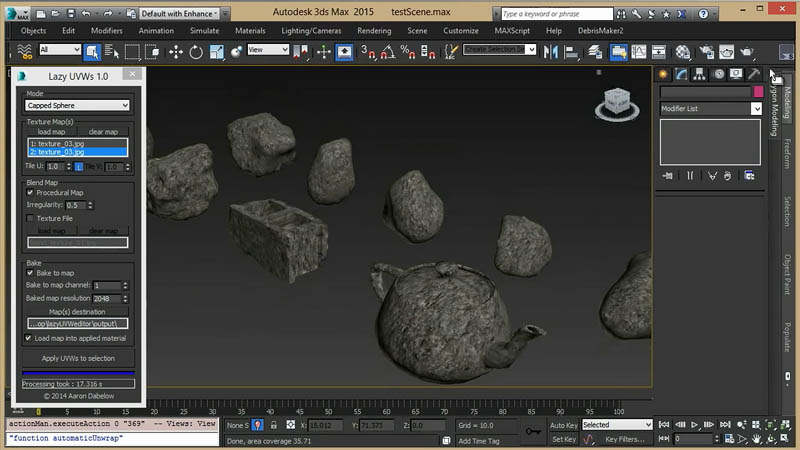Enable the Texture File checkbox
Screen dimensions: 800x450
[x=30, y=217]
